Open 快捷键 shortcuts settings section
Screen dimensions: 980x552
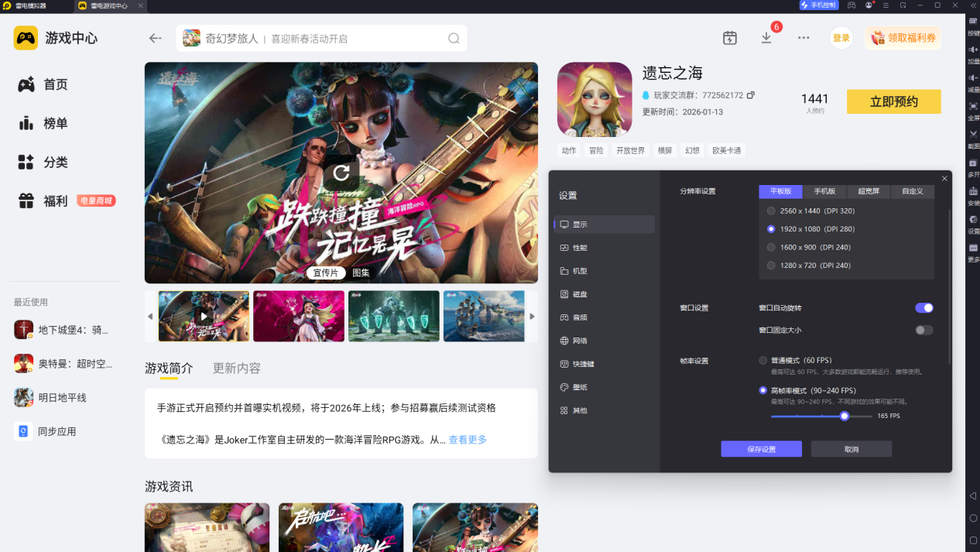pos(605,364)
